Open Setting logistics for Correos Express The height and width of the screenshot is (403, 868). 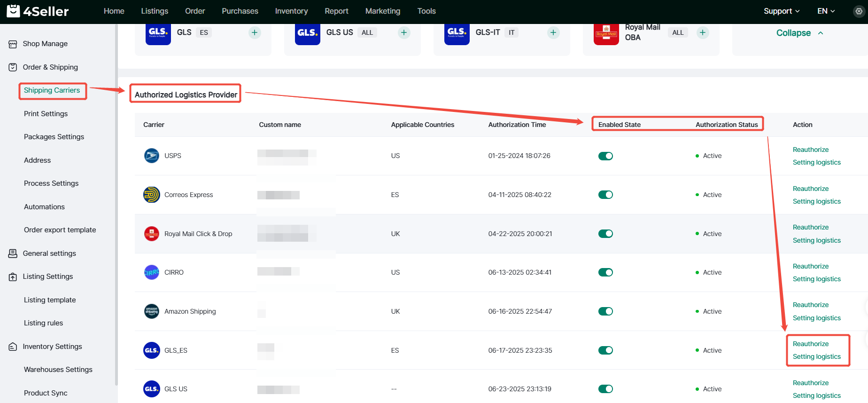(817, 201)
